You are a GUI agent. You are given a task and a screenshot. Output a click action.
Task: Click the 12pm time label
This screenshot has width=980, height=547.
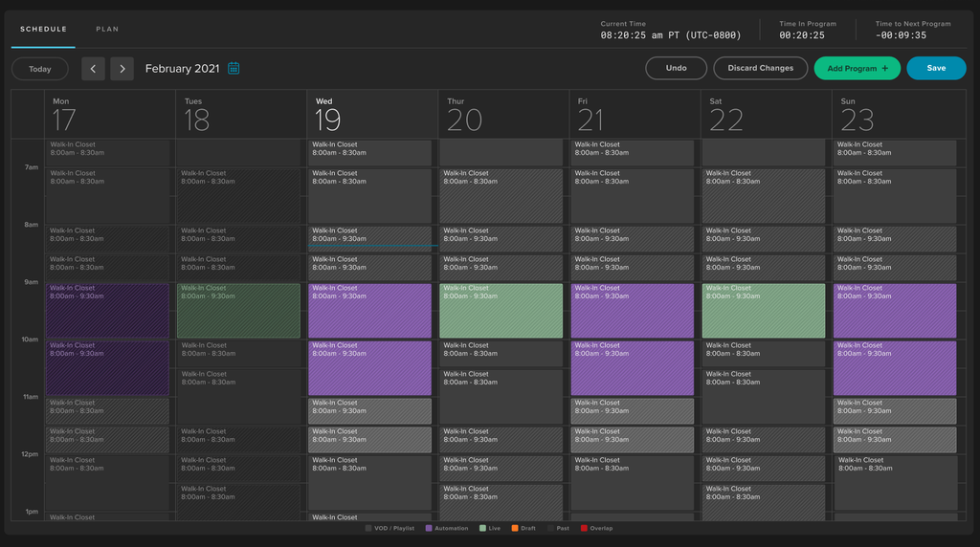tap(30, 454)
